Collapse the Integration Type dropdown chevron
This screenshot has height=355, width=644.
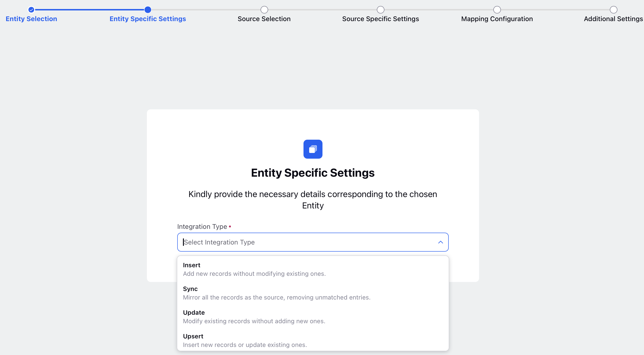coord(440,242)
